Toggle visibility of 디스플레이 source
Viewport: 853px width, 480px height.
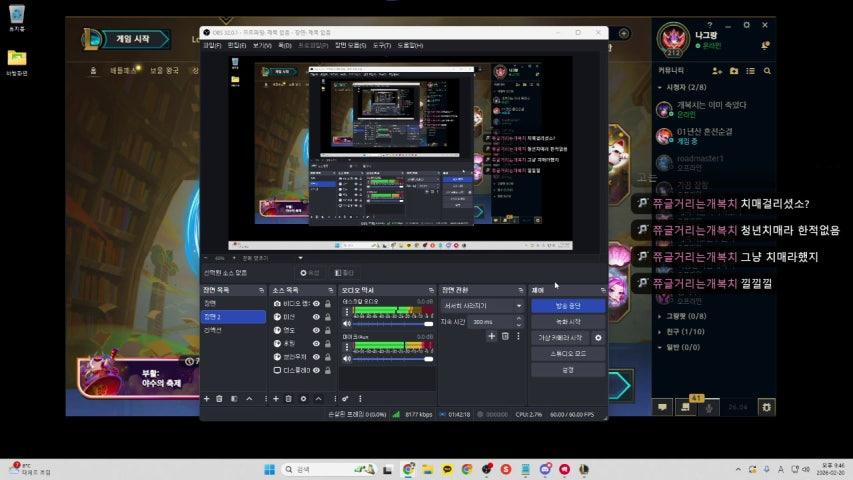click(x=316, y=370)
